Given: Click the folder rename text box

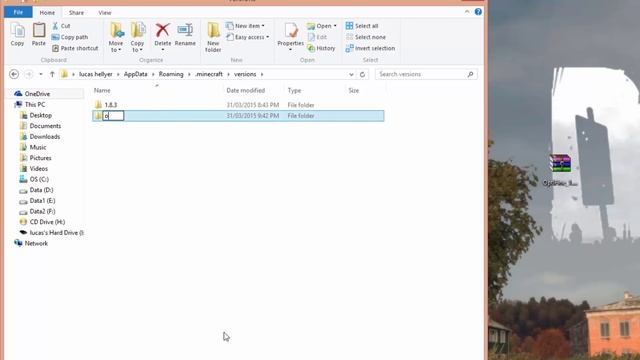Looking at the screenshot, I should pos(113,116).
